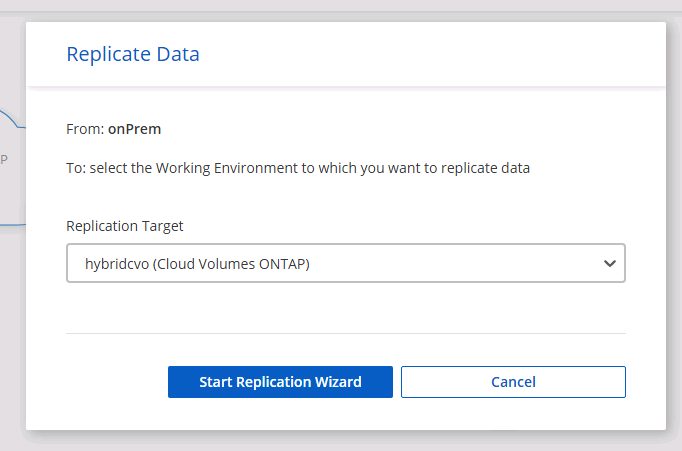Click the grey strip above the dialog

(340, 6)
